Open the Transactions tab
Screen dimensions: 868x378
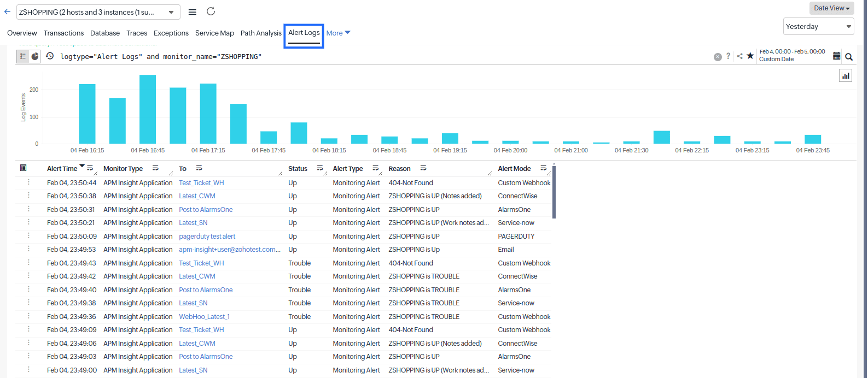63,33
